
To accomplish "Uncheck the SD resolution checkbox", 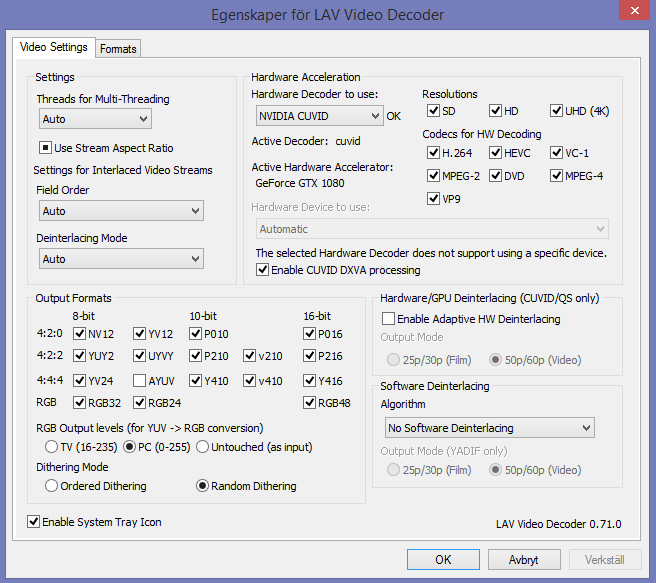I will pos(433,111).
